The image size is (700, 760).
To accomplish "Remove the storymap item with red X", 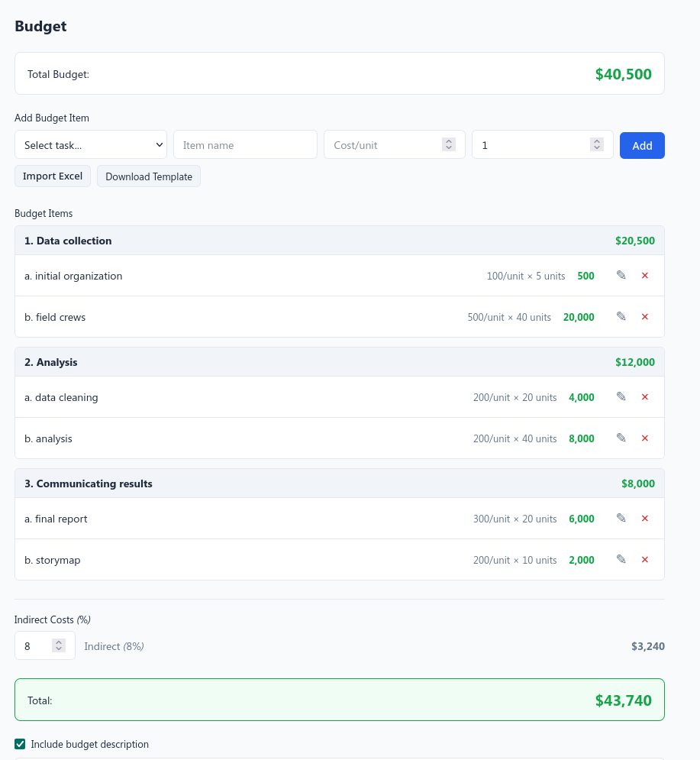I will [x=645, y=559].
